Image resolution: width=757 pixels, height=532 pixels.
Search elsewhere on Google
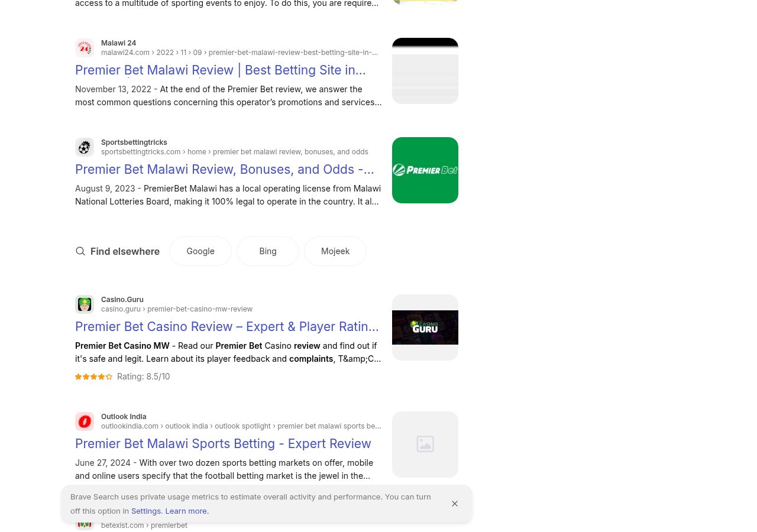(x=200, y=251)
